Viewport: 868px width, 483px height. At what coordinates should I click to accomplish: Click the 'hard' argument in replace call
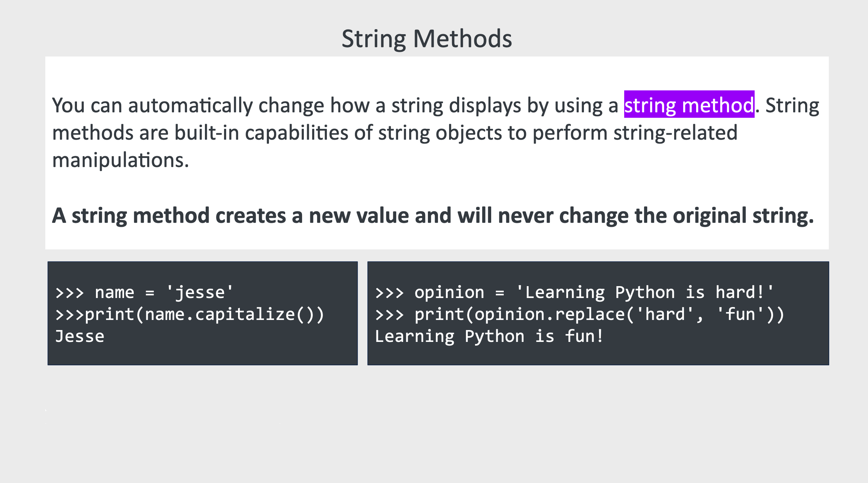(x=665, y=314)
